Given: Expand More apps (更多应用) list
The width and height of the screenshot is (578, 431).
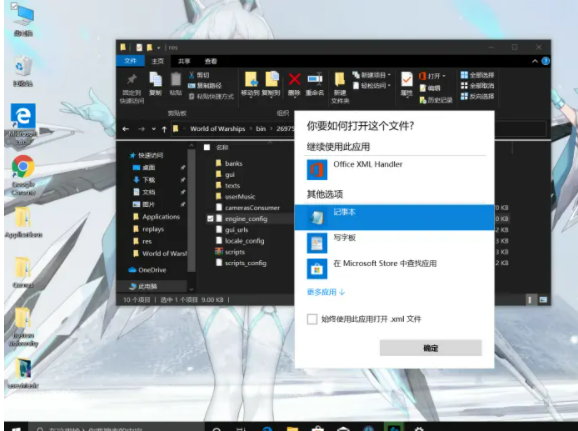Looking at the screenshot, I should [325, 292].
